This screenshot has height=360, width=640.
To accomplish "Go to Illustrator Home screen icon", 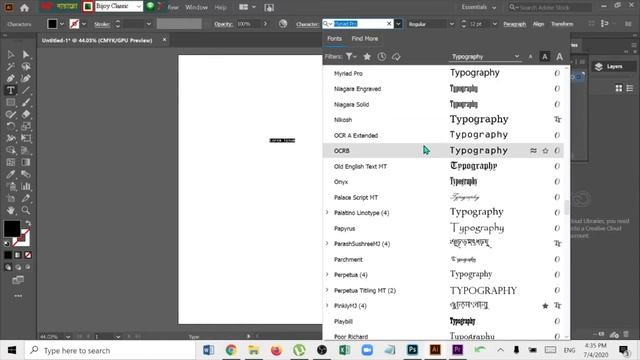I will [24, 7].
